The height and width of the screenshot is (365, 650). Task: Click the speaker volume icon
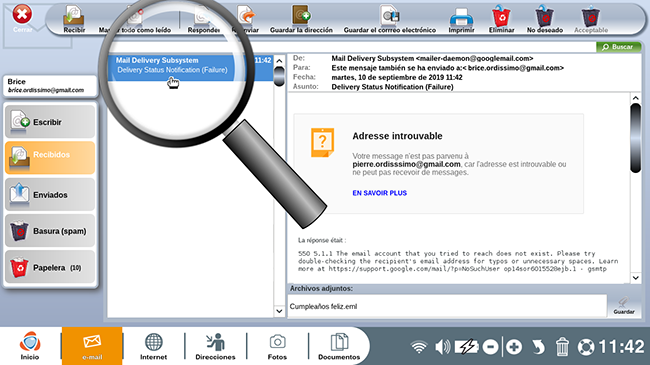click(442, 347)
